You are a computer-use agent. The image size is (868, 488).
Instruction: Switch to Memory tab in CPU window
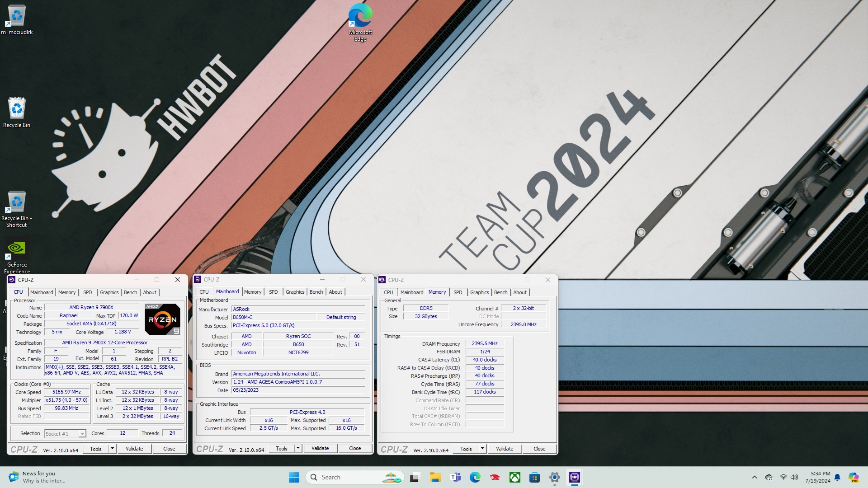(x=67, y=292)
